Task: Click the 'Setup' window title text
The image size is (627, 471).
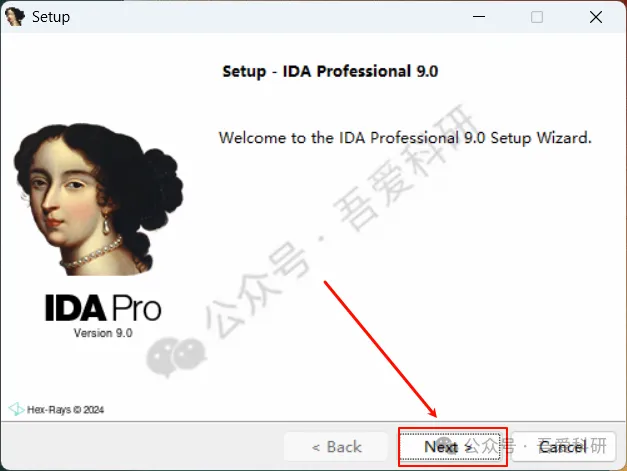Action: (x=51, y=17)
